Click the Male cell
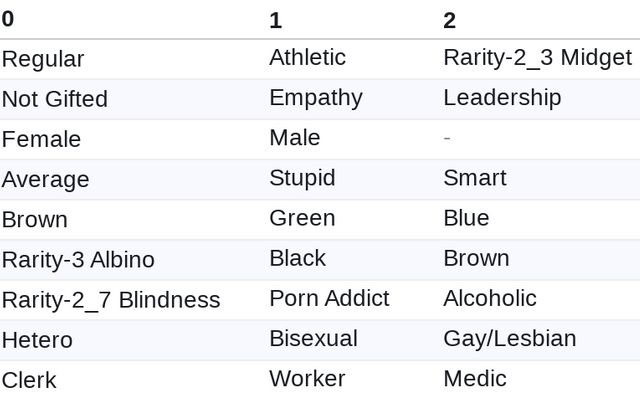 tap(295, 138)
